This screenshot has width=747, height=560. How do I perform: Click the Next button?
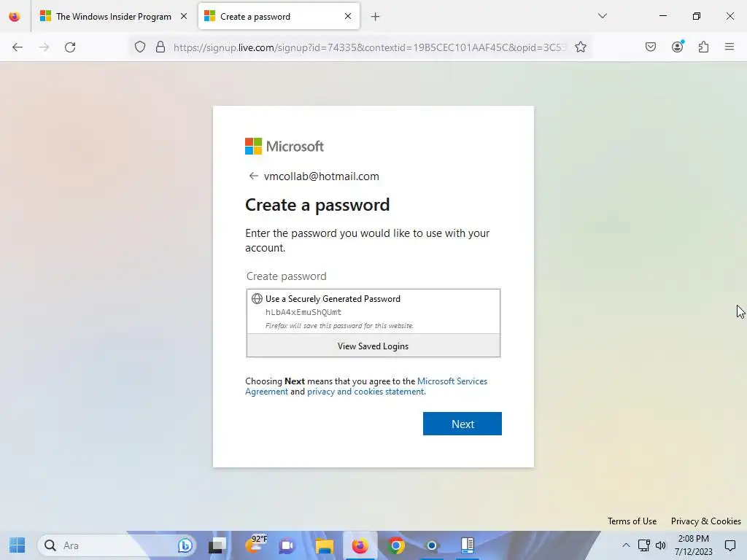click(462, 424)
